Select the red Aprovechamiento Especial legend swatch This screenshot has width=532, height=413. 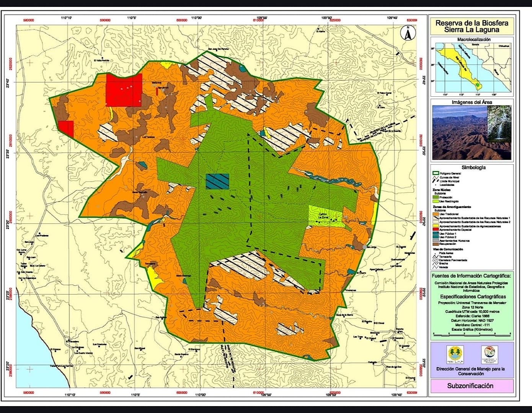435,229
